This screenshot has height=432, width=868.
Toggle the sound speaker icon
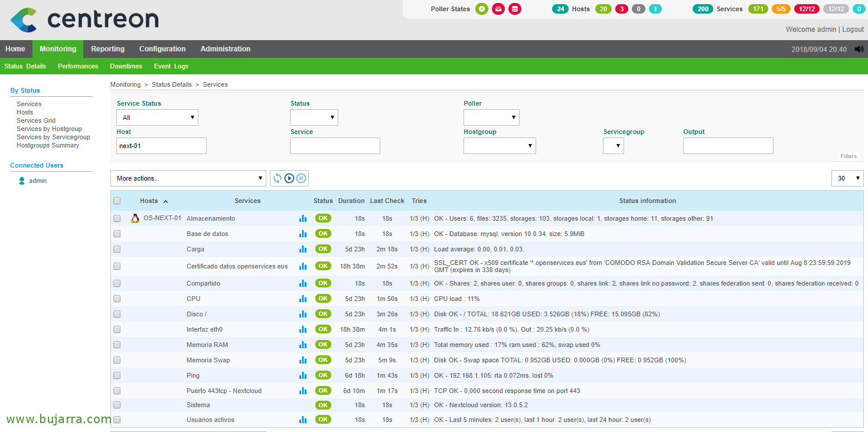click(859, 50)
